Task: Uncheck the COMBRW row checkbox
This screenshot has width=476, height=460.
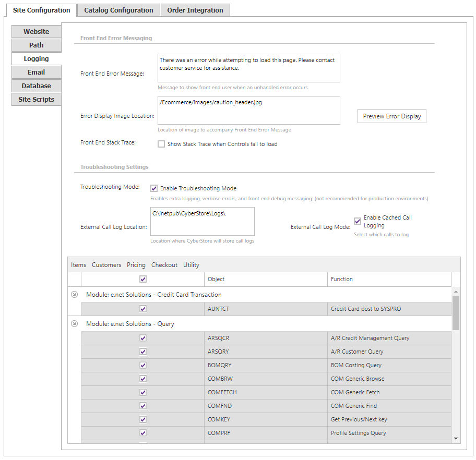Action: click(143, 379)
